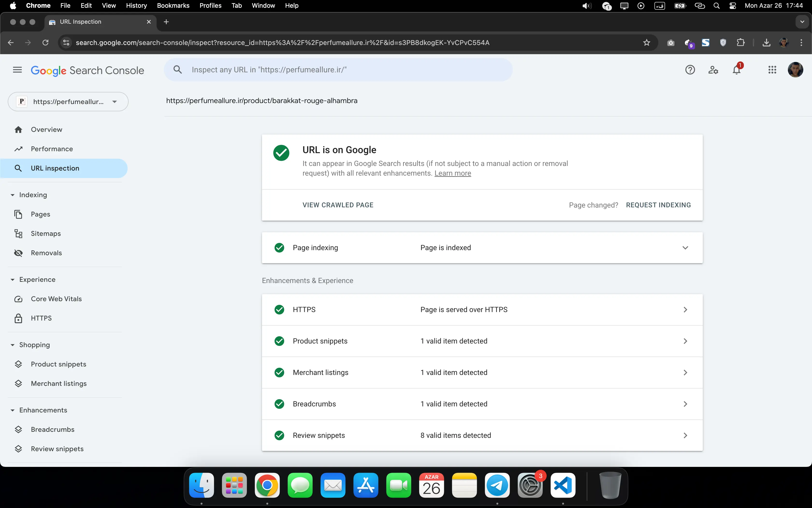Open Launchpad from the Dock
The height and width of the screenshot is (508, 812).
click(234, 486)
